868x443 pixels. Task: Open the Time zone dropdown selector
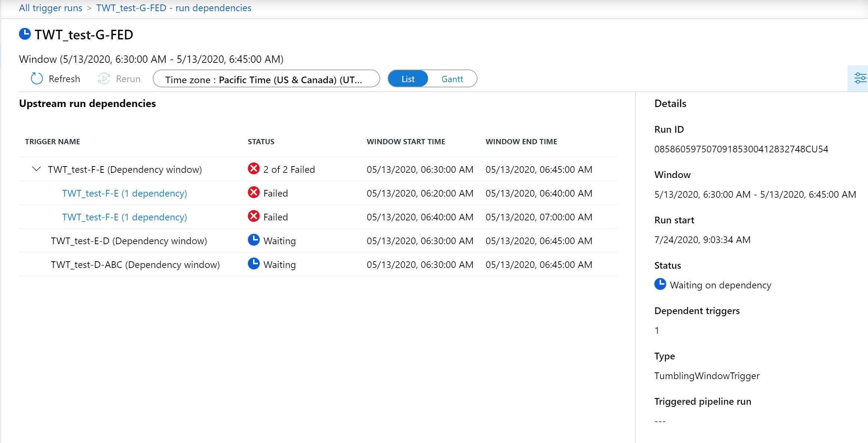click(266, 78)
